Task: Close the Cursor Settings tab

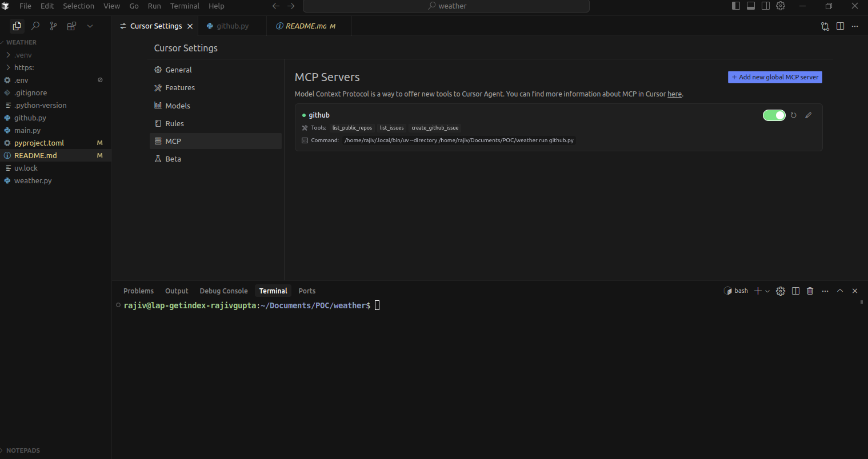Action: click(190, 26)
